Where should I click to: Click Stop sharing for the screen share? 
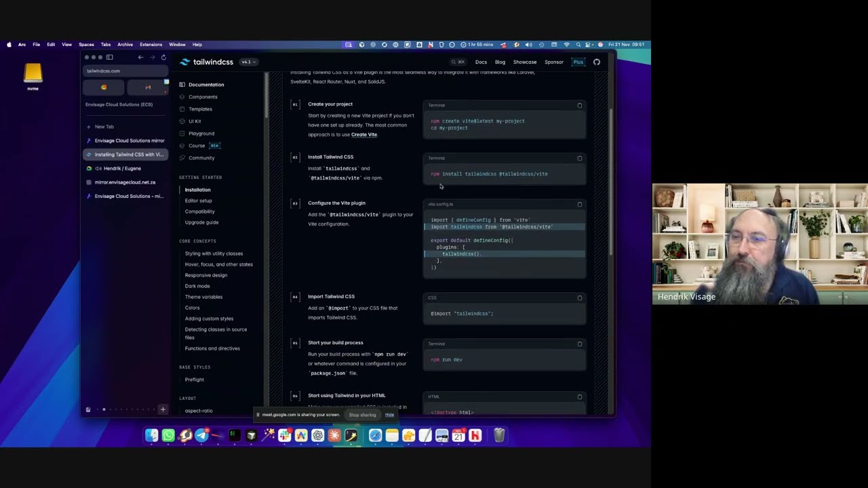[x=362, y=415]
